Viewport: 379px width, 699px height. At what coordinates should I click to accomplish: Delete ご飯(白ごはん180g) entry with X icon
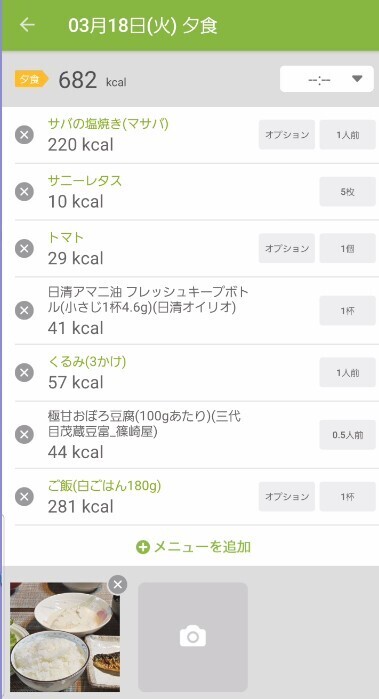coord(24,497)
